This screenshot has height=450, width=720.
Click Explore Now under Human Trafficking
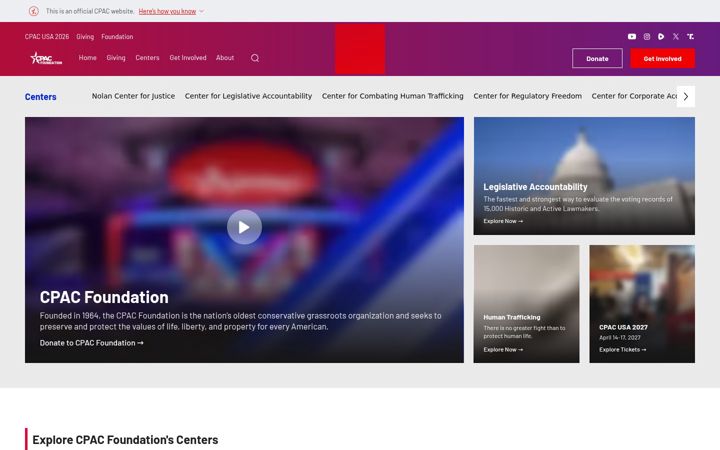pyautogui.click(x=503, y=349)
